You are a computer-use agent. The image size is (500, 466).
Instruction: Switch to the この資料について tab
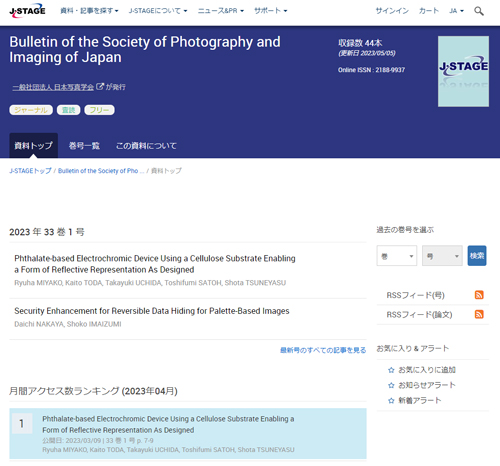146,146
